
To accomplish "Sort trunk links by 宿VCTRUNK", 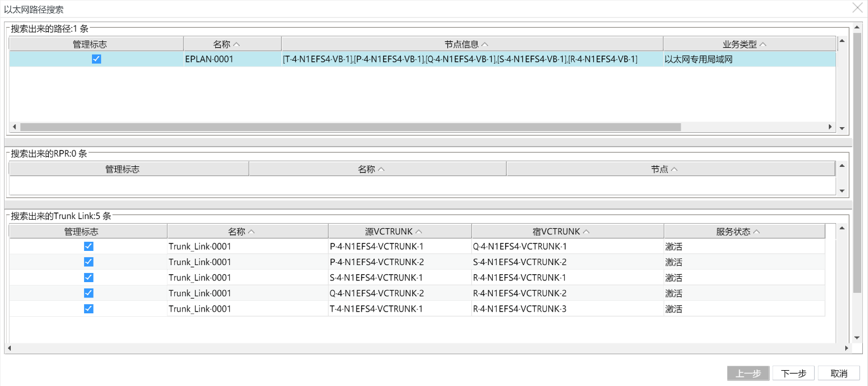I will pos(568,230).
